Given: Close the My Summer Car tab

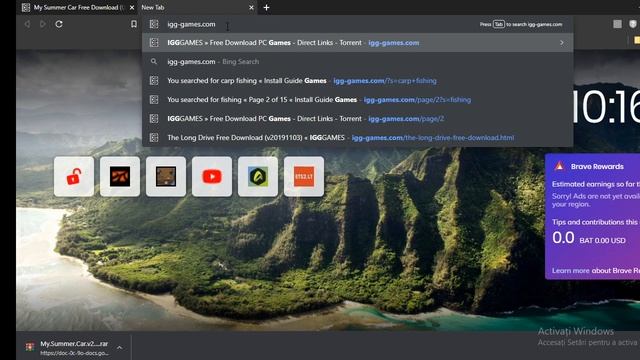Looking at the screenshot, I should click(132, 7).
